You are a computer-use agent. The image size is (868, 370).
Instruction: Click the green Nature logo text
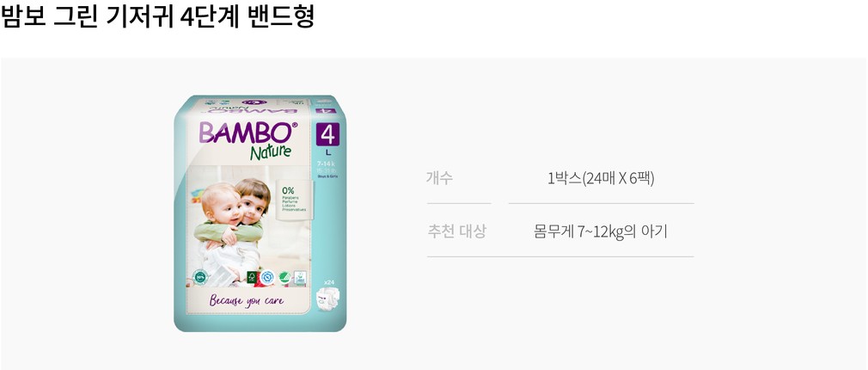tap(270, 151)
